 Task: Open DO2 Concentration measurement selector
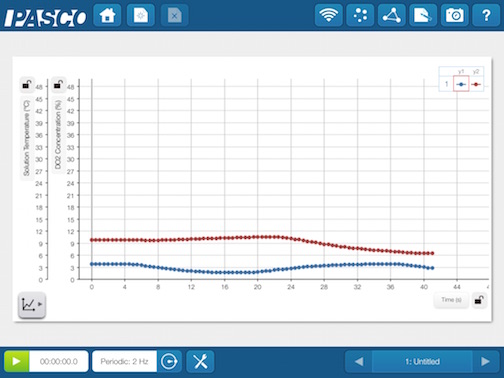pyautogui.click(x=58, y=135)
